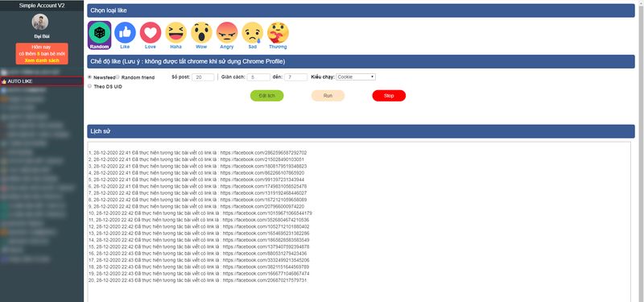
Task: Click history entry 14 ending 1865828583583549
Action: (x=199, y=240)
